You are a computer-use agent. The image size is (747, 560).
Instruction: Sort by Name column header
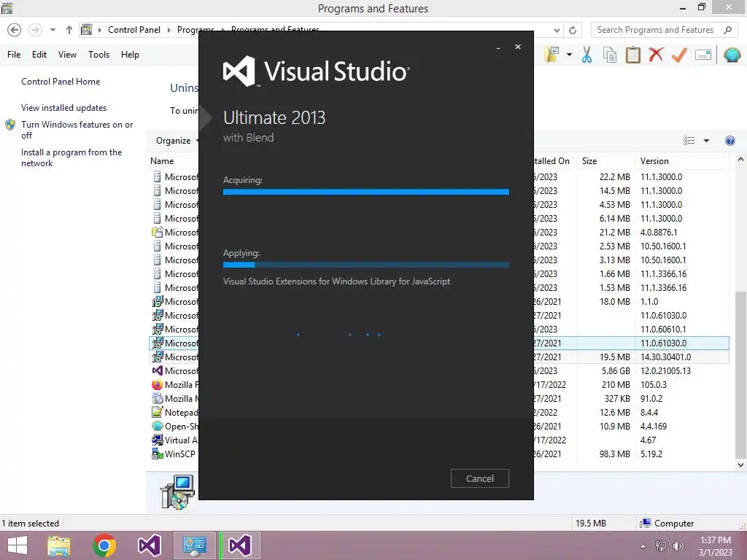162,161
